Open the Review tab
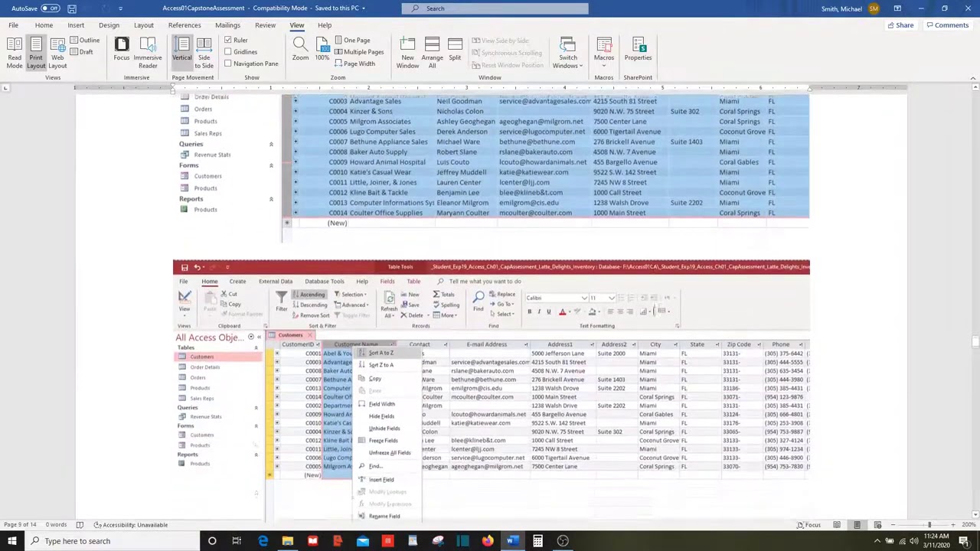Image resolution: width=980 pixels, height=551 pixels. pos(265,25)
